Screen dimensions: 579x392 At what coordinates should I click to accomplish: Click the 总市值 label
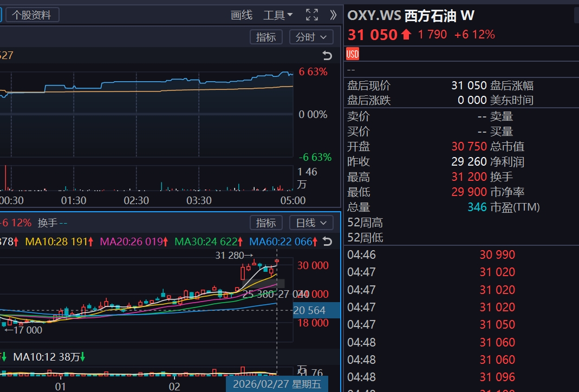507,147
